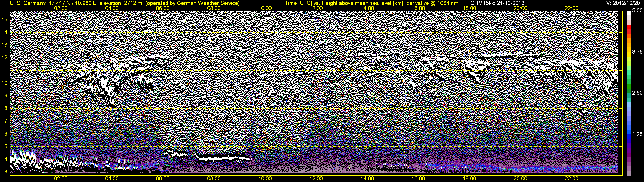
Task: Click the 06:00 label on the top time axis
Action: tap(163, 8)
